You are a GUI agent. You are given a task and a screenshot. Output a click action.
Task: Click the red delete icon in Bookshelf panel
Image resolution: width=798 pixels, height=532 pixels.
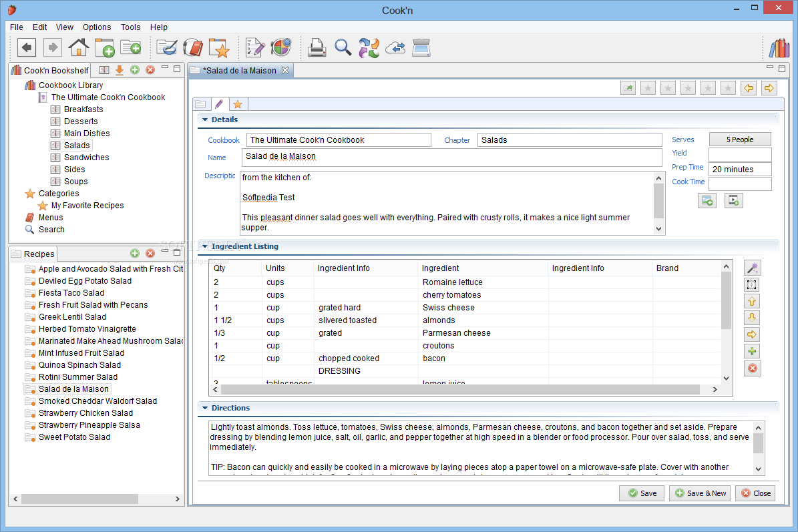coord(150,69)
